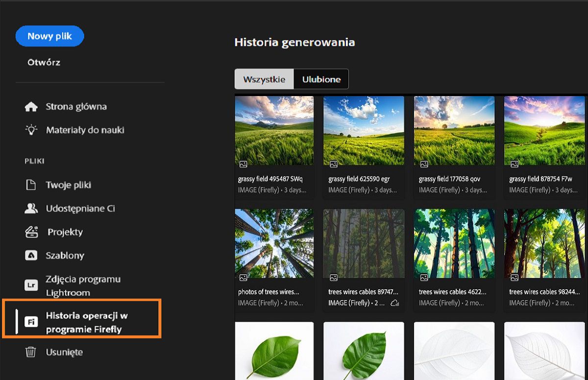Click image icon on photos of trees wires thumbnail
The height and width of the screenshot is (380, 588).
click(x=243, y=278)
